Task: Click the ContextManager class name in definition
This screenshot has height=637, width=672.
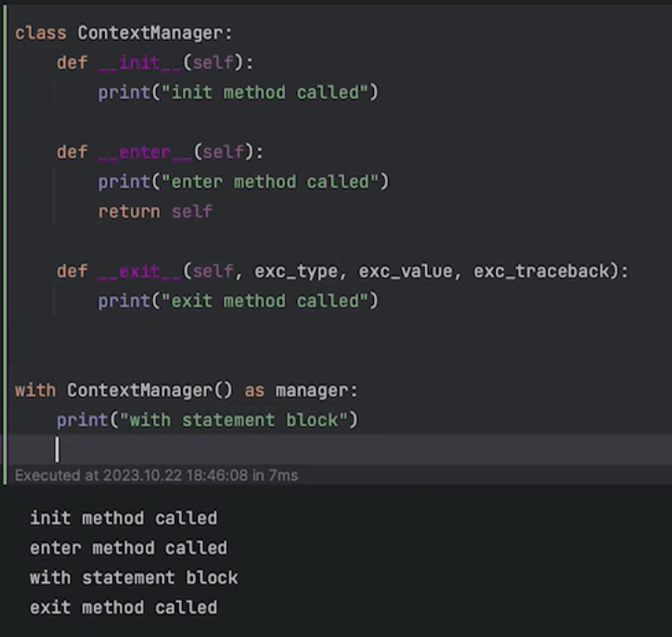Action: pos(150,32)
